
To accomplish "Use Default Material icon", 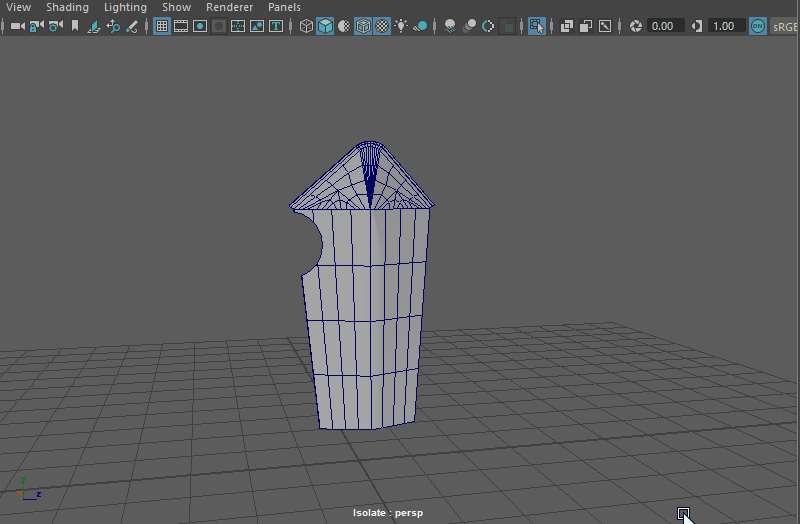I will tap(344, 26).
